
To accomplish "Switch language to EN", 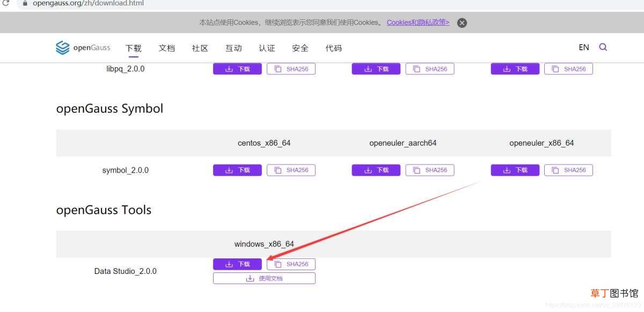I will tap(584, 47).
